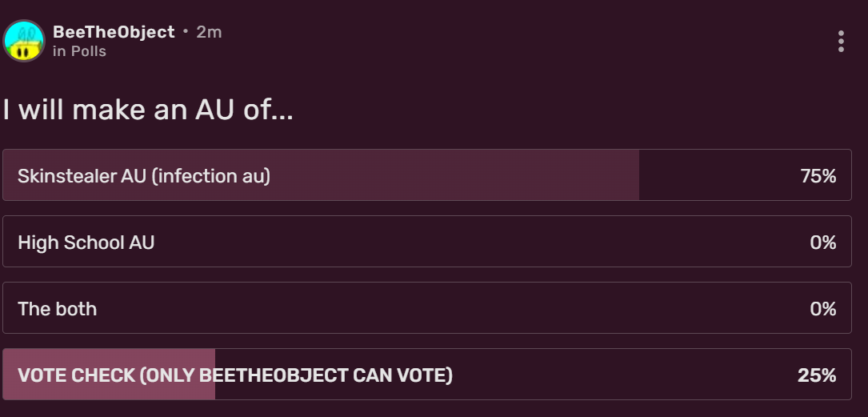This screenshot has height=417, width=868.
Task: Click the 75% result for Skinstealer AU
Action: [x=818, y=175]
